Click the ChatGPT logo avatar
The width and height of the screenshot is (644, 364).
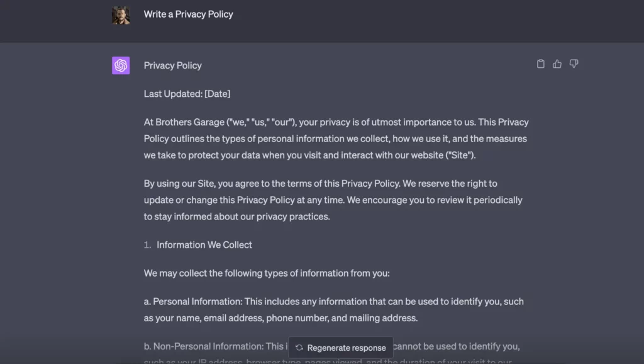click(x=121, y=65)
